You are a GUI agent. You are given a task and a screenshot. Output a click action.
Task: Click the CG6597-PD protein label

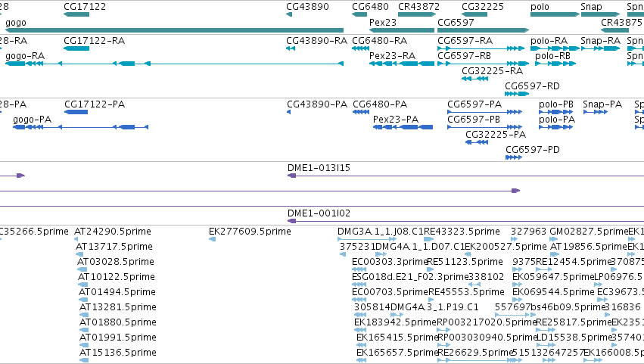pos(532,150)
